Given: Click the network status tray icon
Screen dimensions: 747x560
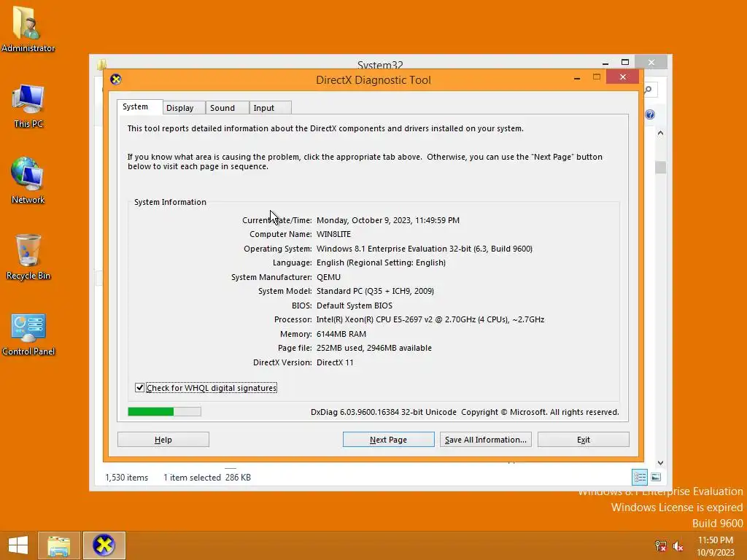Looking at the screenshot, I should pos(660,546).
